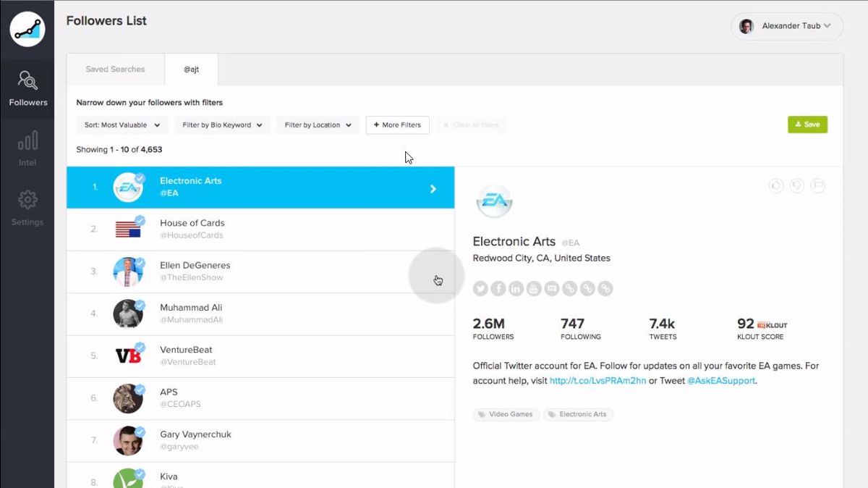This screenshot has width=868, height=488.
Task: Open the Followers section in the sidebar
Action: coord(27,88)
